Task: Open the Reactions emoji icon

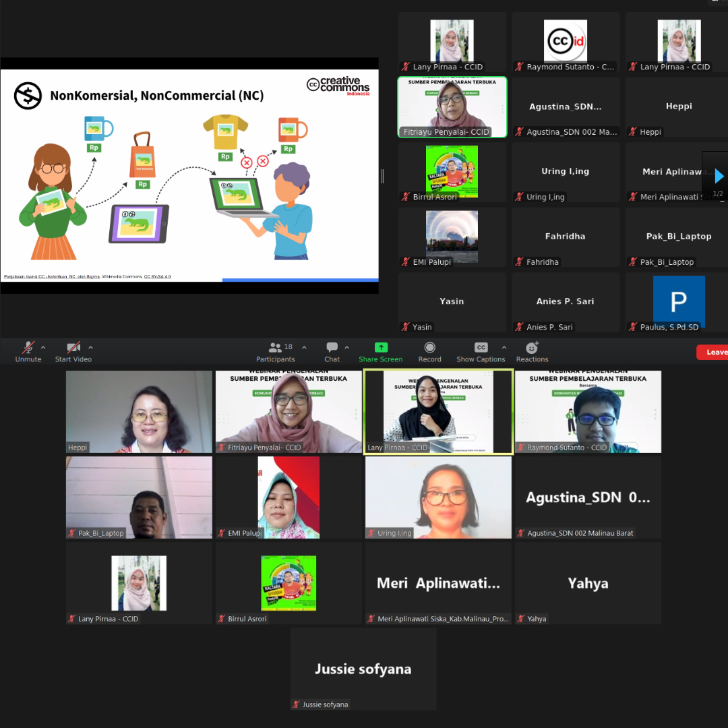Action: tap(532, 348)
